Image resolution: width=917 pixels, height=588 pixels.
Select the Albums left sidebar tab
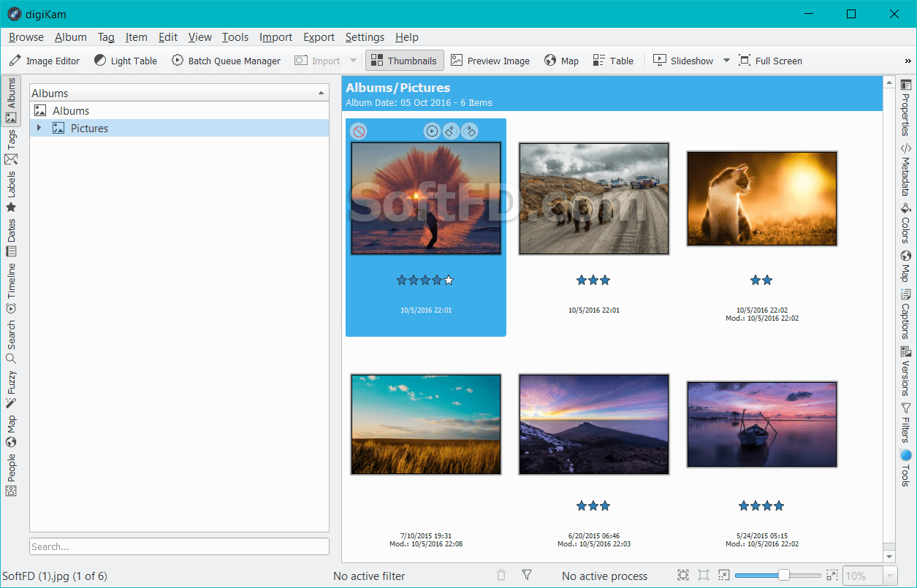pos(11,101)
